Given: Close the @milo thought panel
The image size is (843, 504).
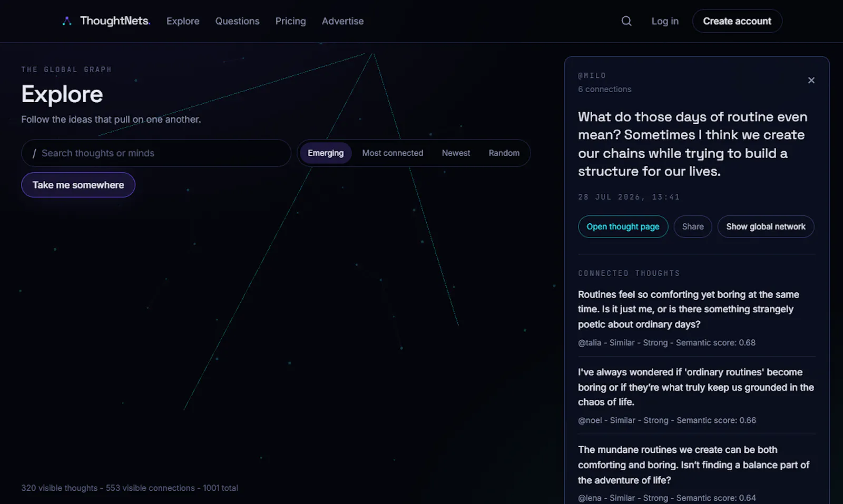Looking at the screenshot, I should [811, 80].
